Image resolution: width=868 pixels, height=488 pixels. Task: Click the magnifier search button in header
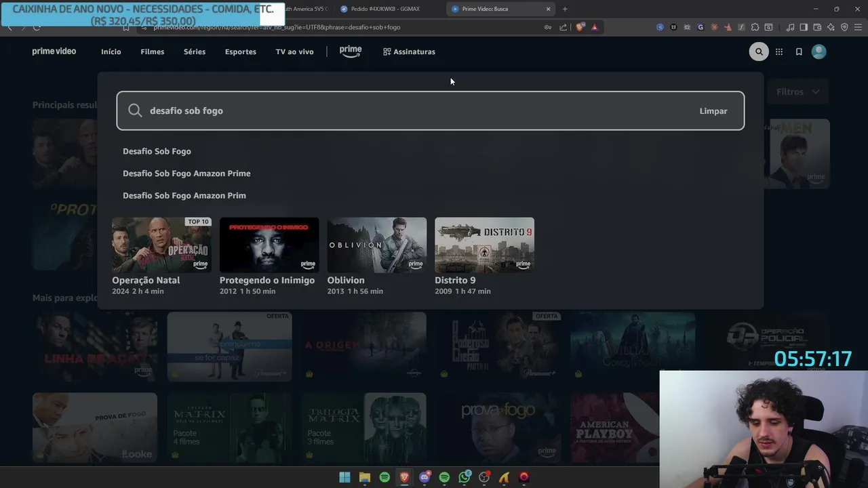coord(759,52)
